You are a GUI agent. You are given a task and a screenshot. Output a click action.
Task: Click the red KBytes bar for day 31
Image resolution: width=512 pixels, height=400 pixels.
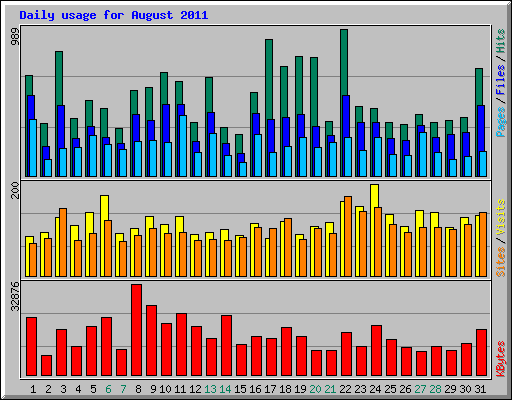482,353
